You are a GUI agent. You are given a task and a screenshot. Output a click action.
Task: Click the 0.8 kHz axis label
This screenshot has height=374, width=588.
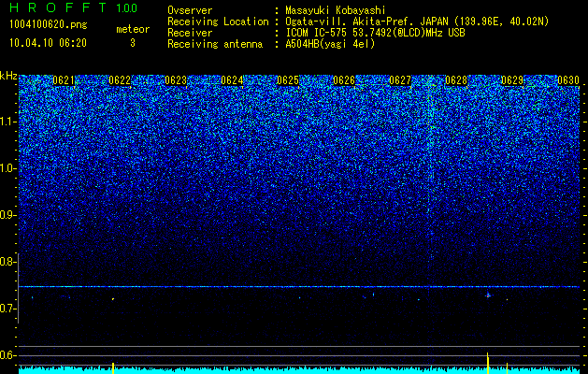(x=8, y=262)
